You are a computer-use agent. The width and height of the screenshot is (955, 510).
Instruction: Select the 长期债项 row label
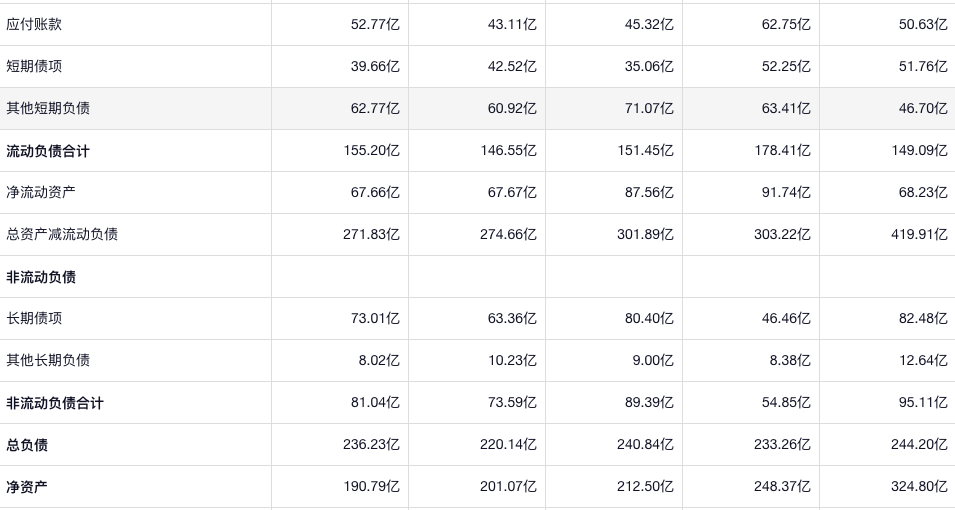(34, 318)
